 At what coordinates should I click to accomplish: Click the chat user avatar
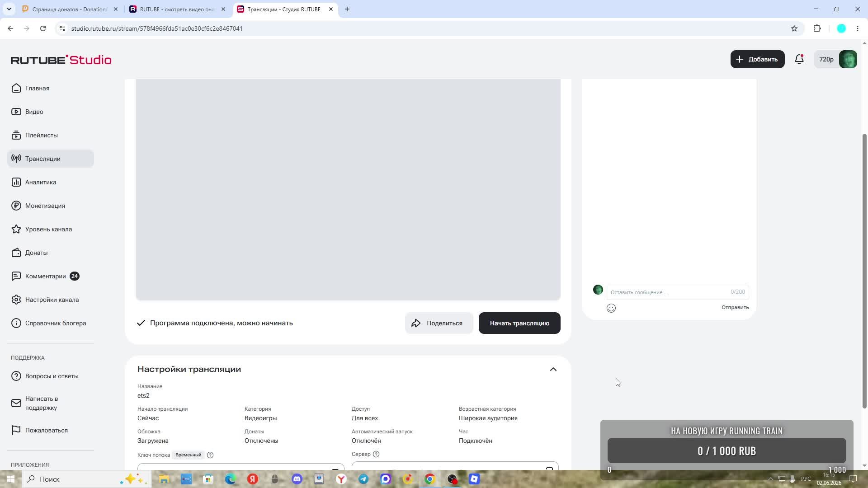[x=598, y=290]
